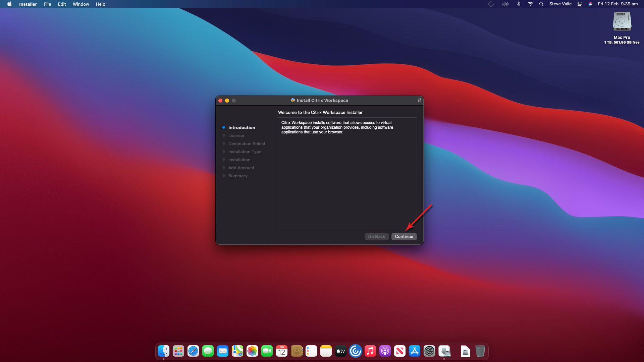Image resolution: width=644 pixels, height=362 pixels.
Task: Open the File menu
Action: 47,4
